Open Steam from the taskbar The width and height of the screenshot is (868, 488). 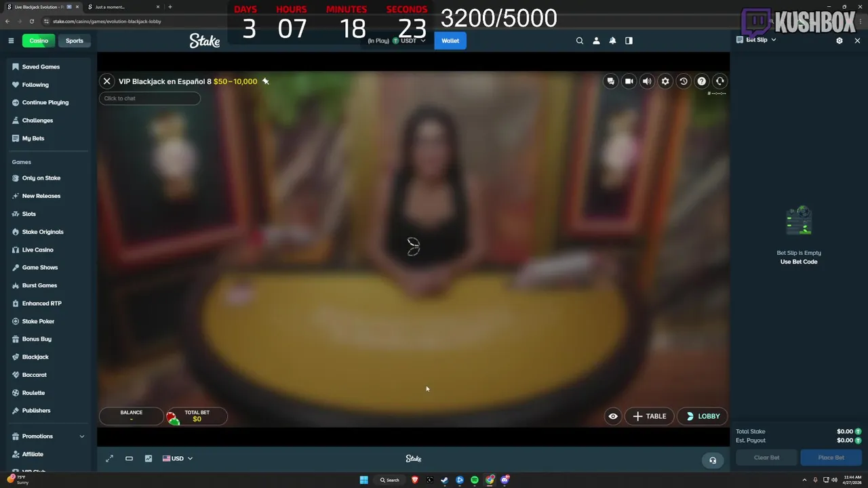click(445, 480)
